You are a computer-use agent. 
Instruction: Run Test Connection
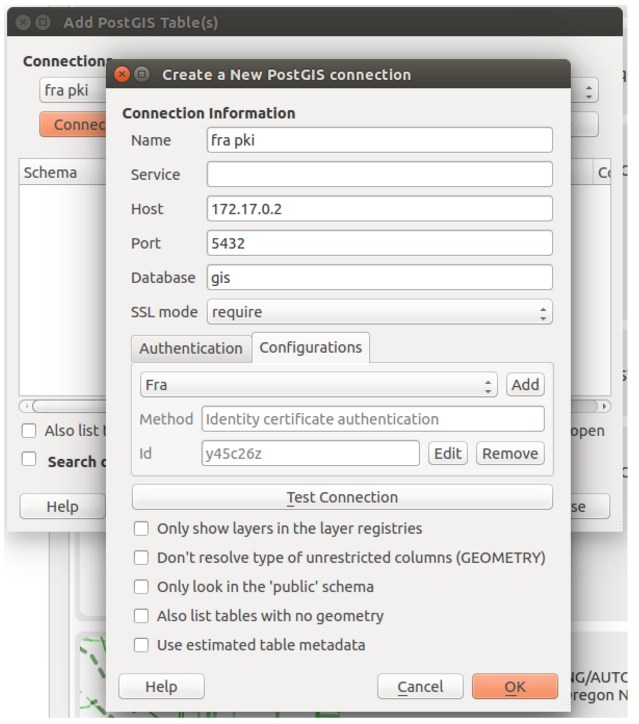(342, 497)
